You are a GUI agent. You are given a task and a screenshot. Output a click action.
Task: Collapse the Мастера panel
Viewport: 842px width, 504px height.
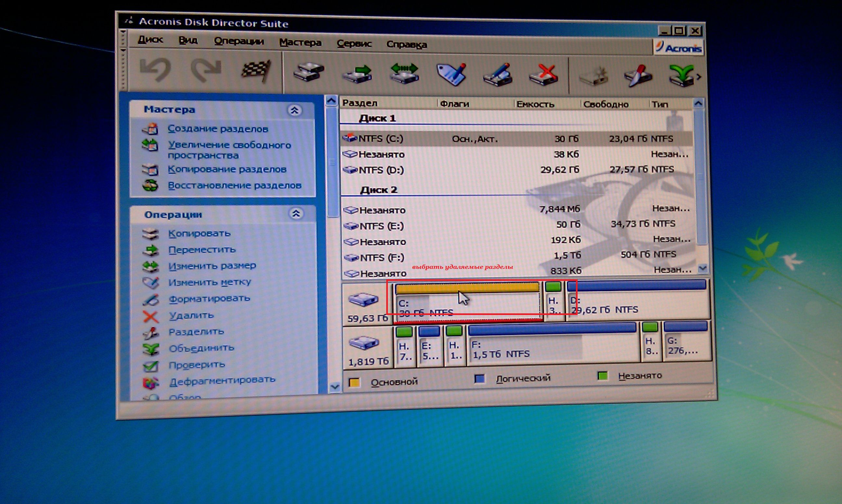295,110
